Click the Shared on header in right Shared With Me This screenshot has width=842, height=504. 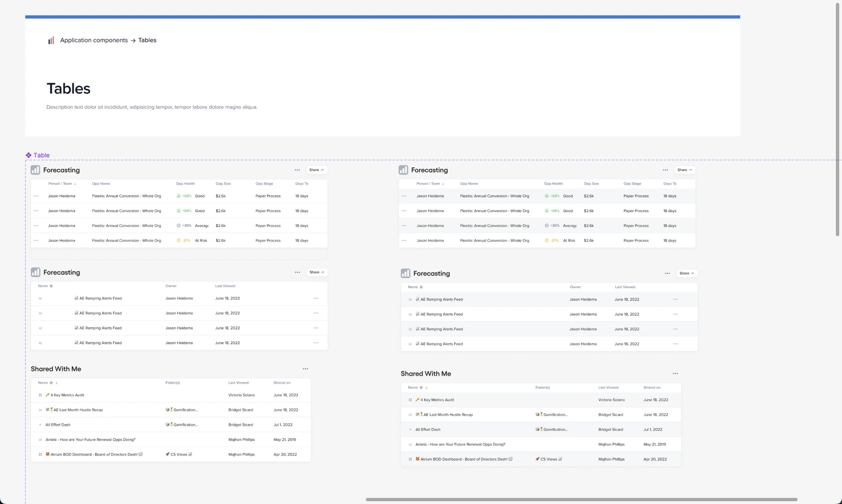(x=652, y=387)
